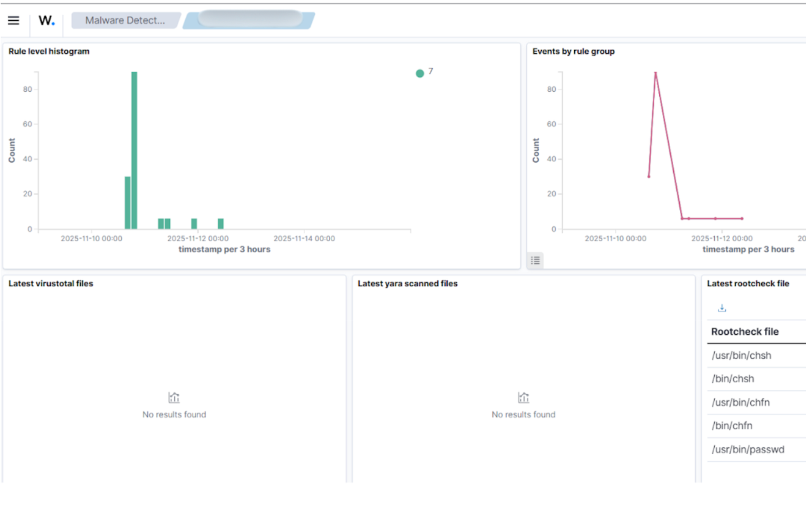Click the Latest yara scanned files title
This screenshot has width=812, height=508.
click(407, 283)
